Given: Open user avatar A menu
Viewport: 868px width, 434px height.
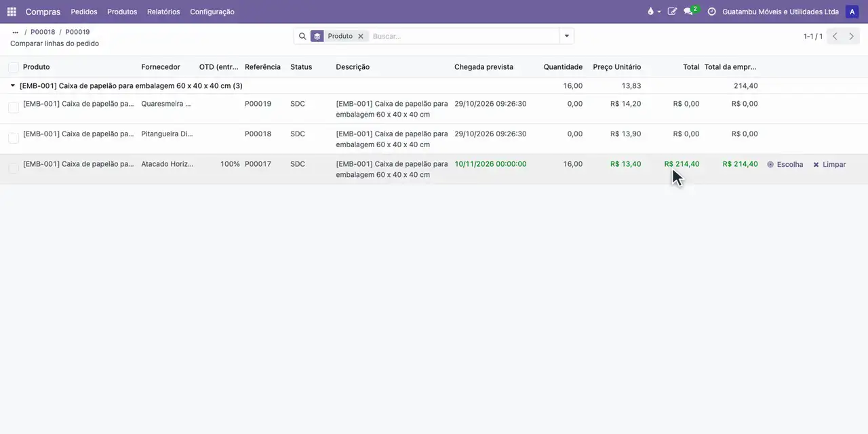Looking at the screenshot, I should point(852,12).
